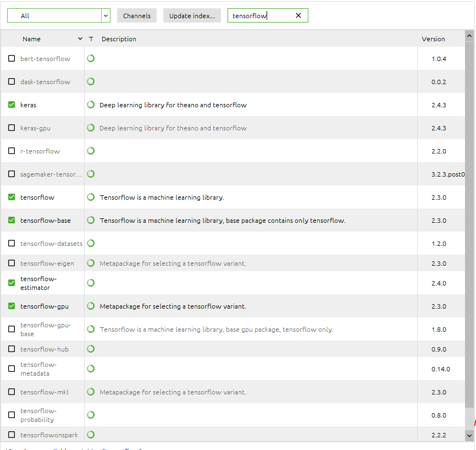Click the type icon for tensorflow-estimator
Screen dimensions: 476x450
(x=91, y=283)
